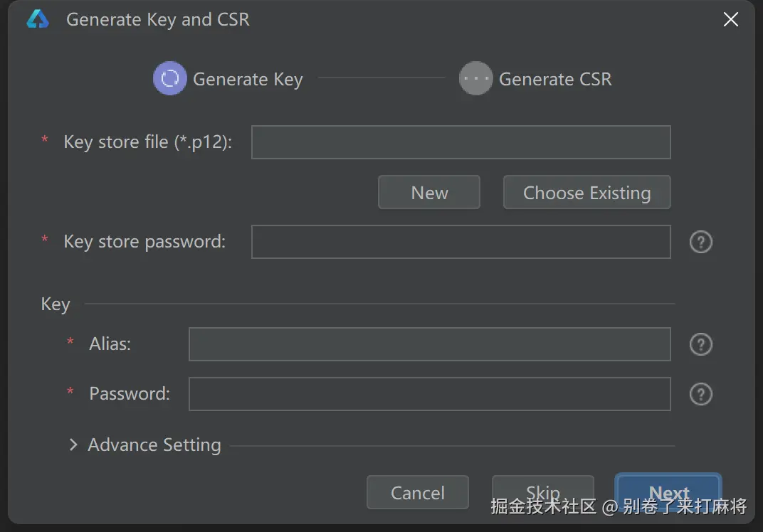Click the Generate Key step circle icon

tap(170, 79)
